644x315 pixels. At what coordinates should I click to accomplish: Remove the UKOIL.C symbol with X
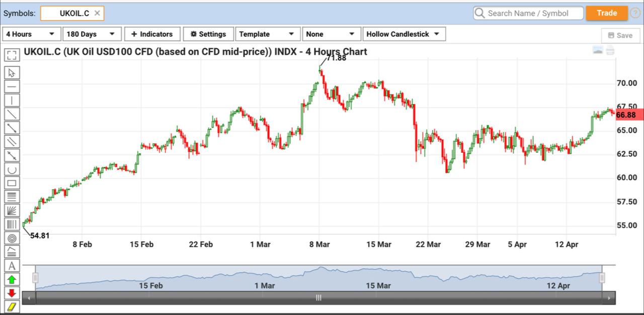click(x=97, y=13)
